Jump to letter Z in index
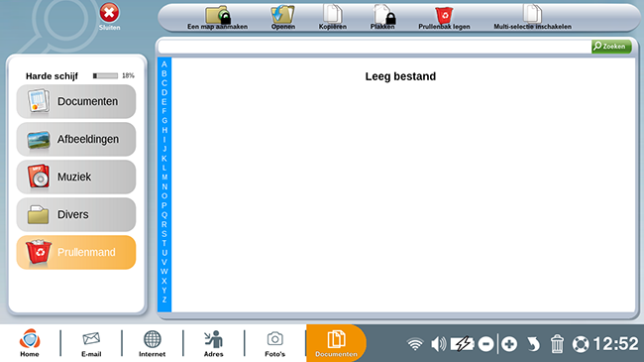Image resolution: width=644 pixels, height=362 pixels. 164,300
